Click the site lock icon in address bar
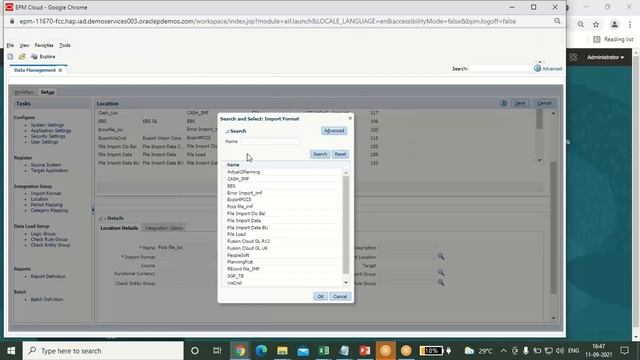This screenshot has width=640, height=360. point(12,21)
